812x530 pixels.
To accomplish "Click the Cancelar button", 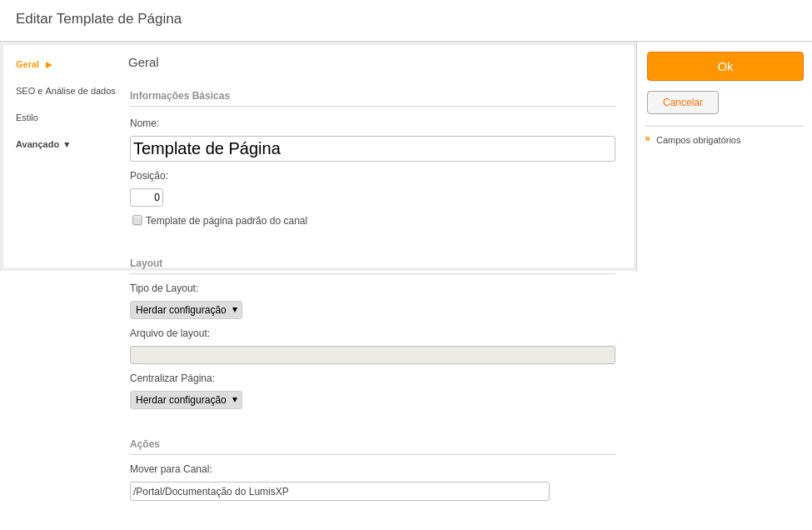I will coord(683,102).
